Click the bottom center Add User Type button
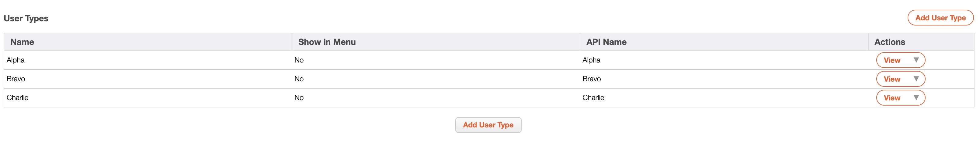This screenshot has height=145, width=980. pos(488,125)
